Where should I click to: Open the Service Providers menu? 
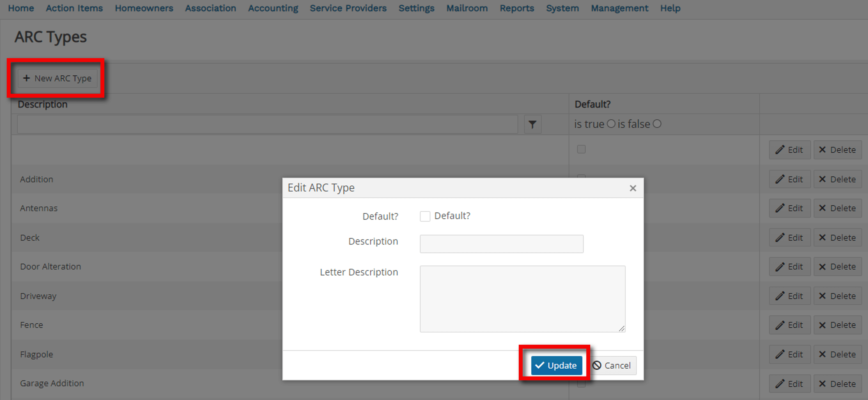click(348, 8)
